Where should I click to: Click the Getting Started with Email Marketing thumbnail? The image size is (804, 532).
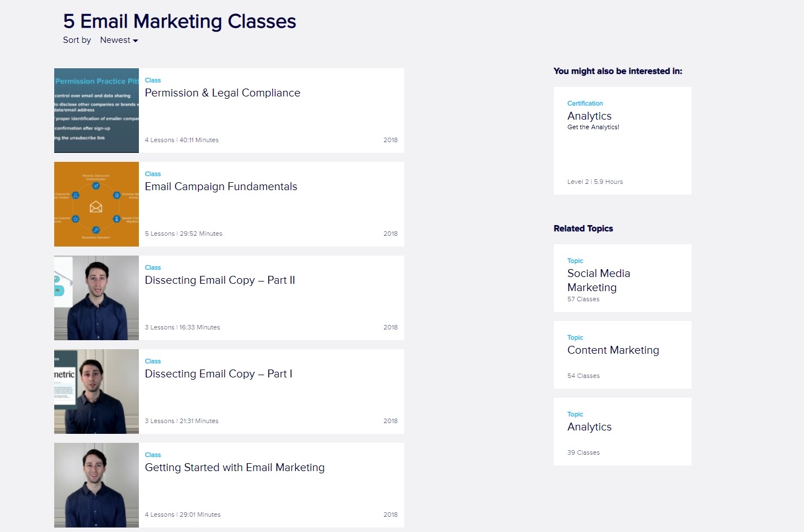pyautogui.click(x=97, y=485)
